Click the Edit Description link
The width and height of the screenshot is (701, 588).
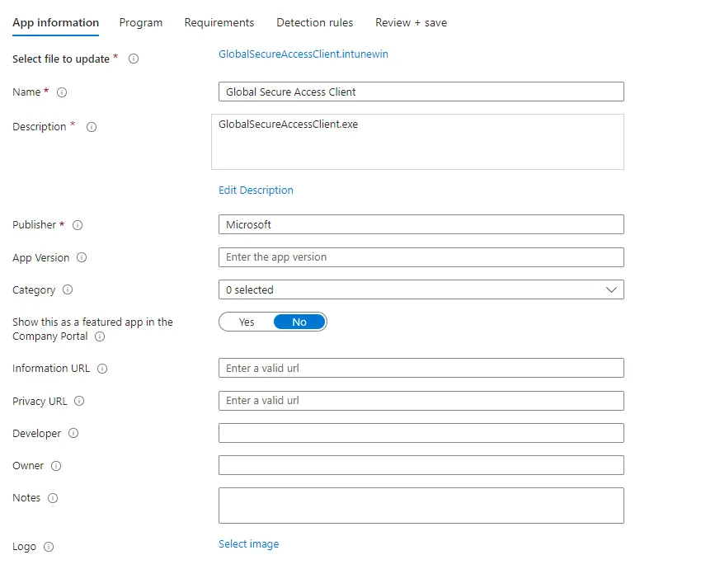click(x=256, y=190)
